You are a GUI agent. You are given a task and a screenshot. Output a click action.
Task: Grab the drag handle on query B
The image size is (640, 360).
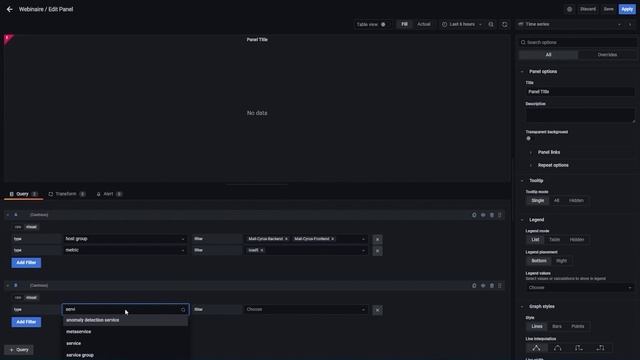[x=500, y=286]
